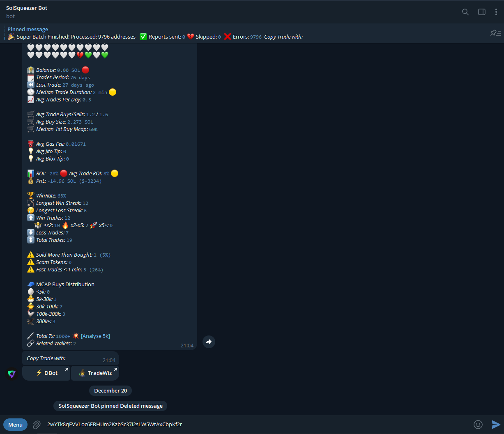
Task: Click the Avg Buy Size 2.273 SOL line
Action: pos(60,122)
